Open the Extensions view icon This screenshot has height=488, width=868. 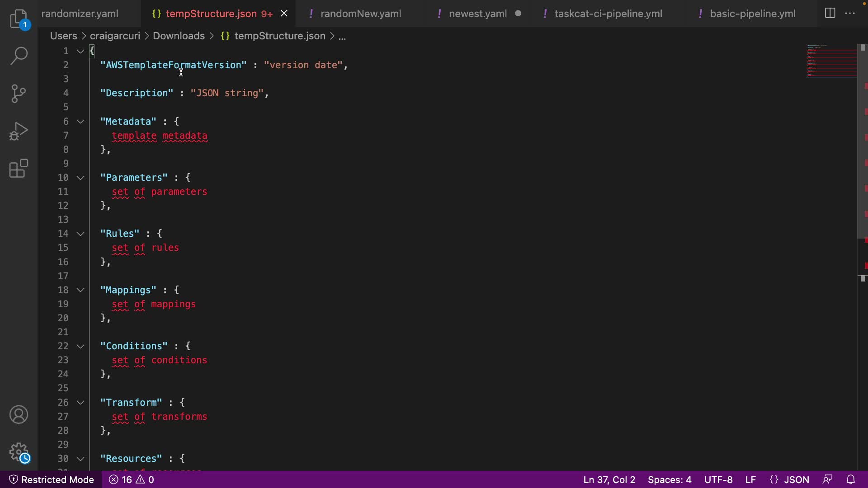tap(19, 169)
